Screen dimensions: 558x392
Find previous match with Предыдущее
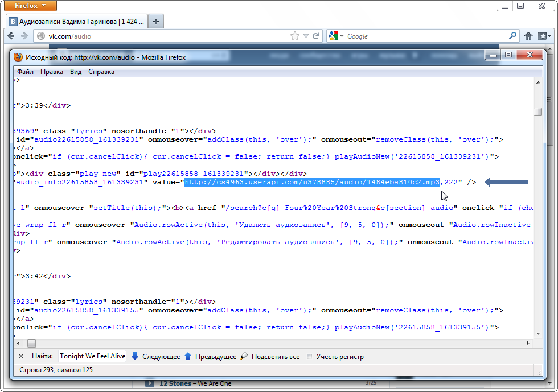coord(210,357)
